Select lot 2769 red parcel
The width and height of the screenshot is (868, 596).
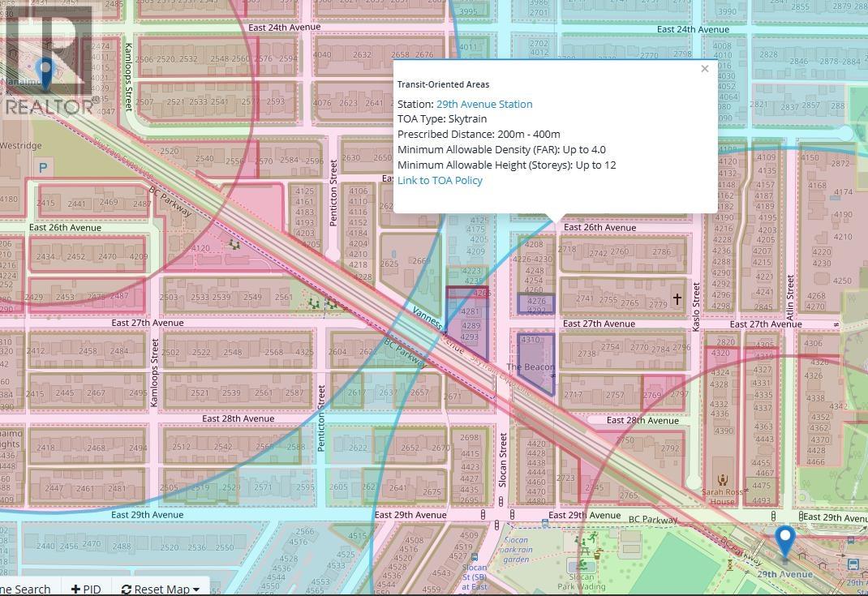[652, 395]
